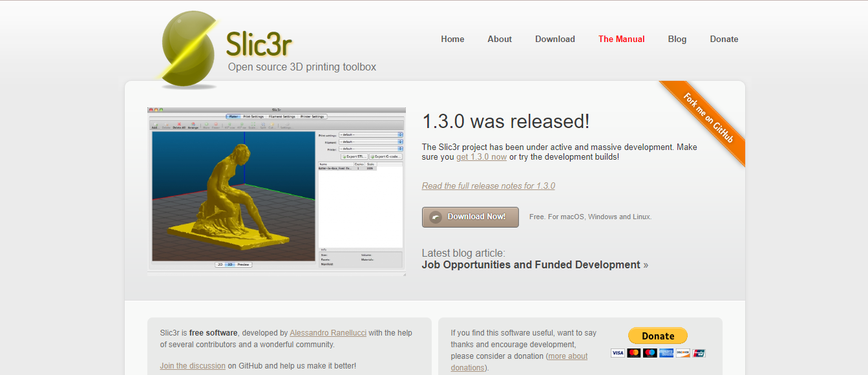Follow the 'get 1.3.0 now' link
The width and height of the screenshot is (868, 375).
(482, 157)
